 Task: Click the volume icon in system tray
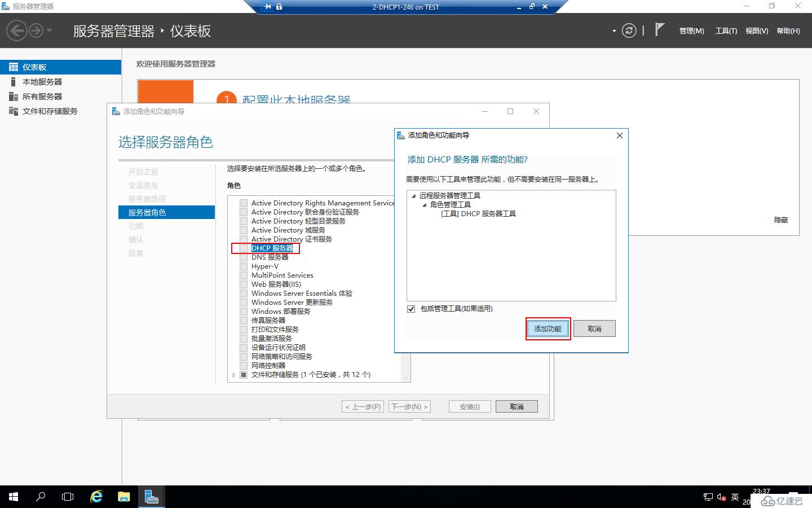tap(721, 497)
